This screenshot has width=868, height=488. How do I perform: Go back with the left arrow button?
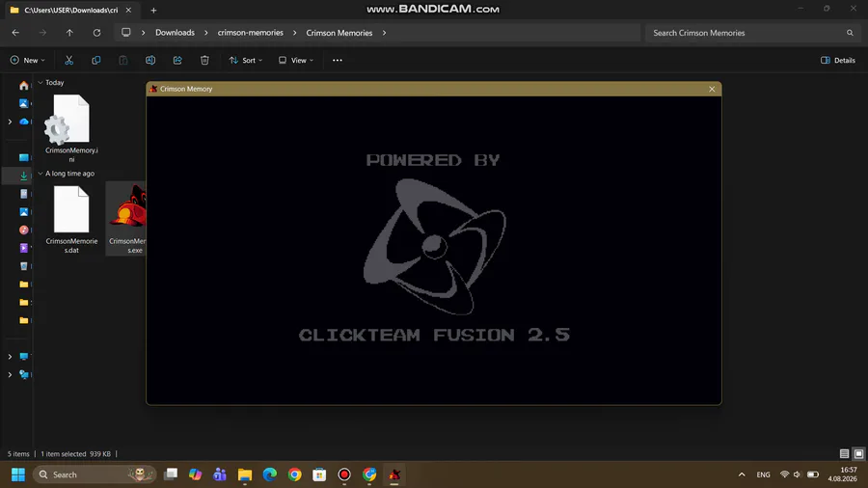pos(15,33)
